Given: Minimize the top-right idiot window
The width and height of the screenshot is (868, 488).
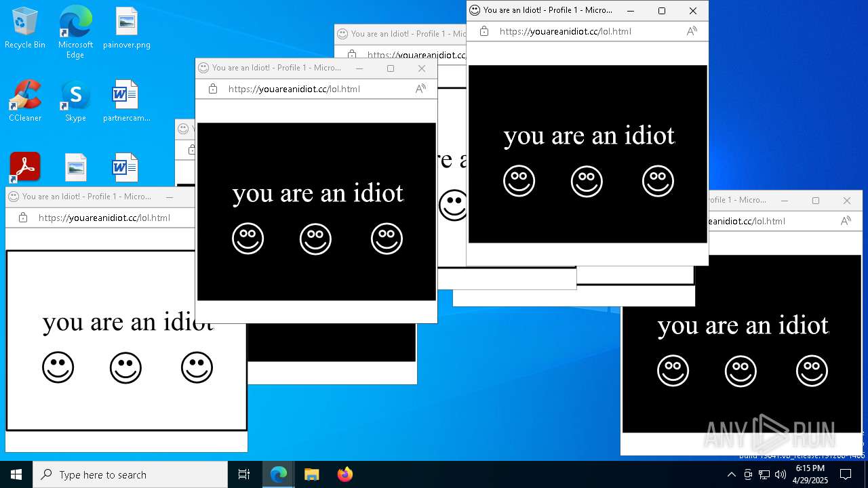Looking at the screenshot, I should [631, 11].
